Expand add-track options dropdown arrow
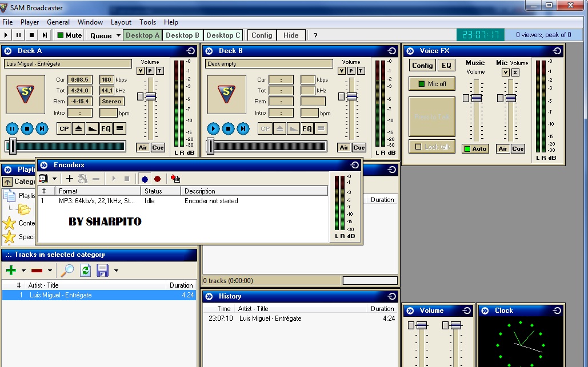Image resolution: width=588 pixels, height=367 pixels. pos(23,271)
